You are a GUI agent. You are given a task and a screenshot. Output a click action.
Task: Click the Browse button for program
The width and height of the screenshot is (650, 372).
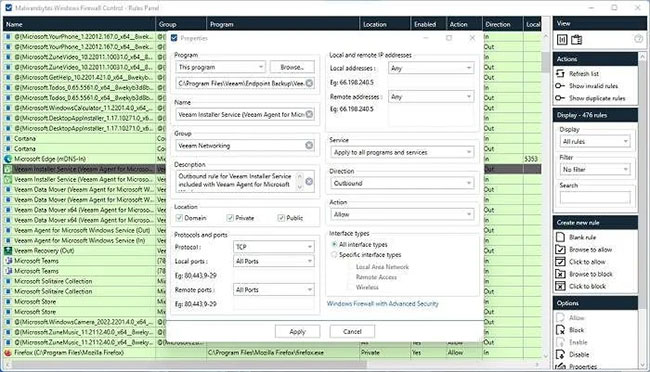point(292,67)
